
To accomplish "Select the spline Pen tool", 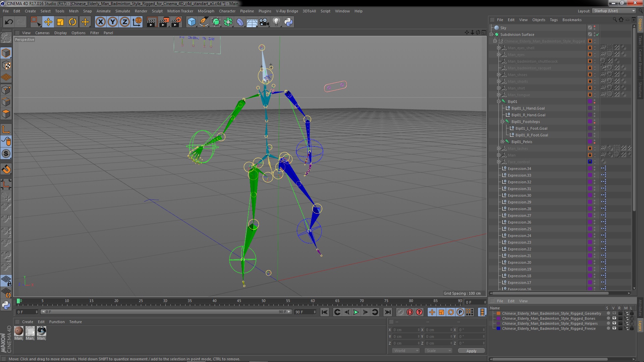I will 204,22.
